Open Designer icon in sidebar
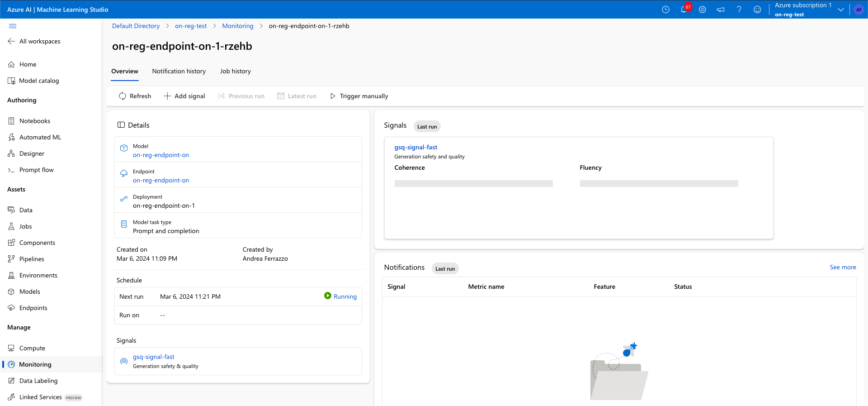Screen dimensions: 868x406 [x=11, y=153]
